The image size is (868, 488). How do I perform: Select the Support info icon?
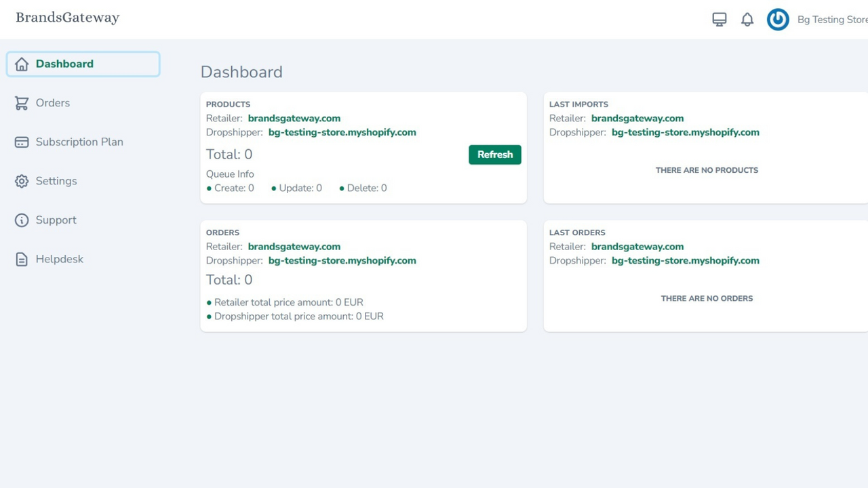point(21,220)
